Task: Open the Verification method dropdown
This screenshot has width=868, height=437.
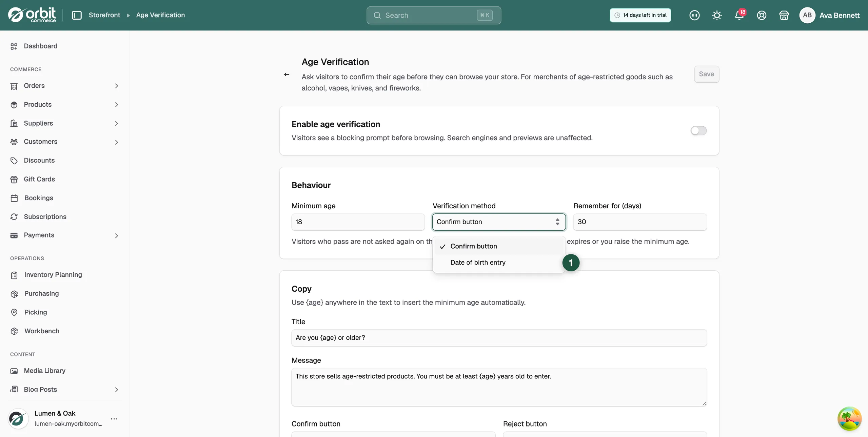Action: pyautogui.click(x=499, y=222)
